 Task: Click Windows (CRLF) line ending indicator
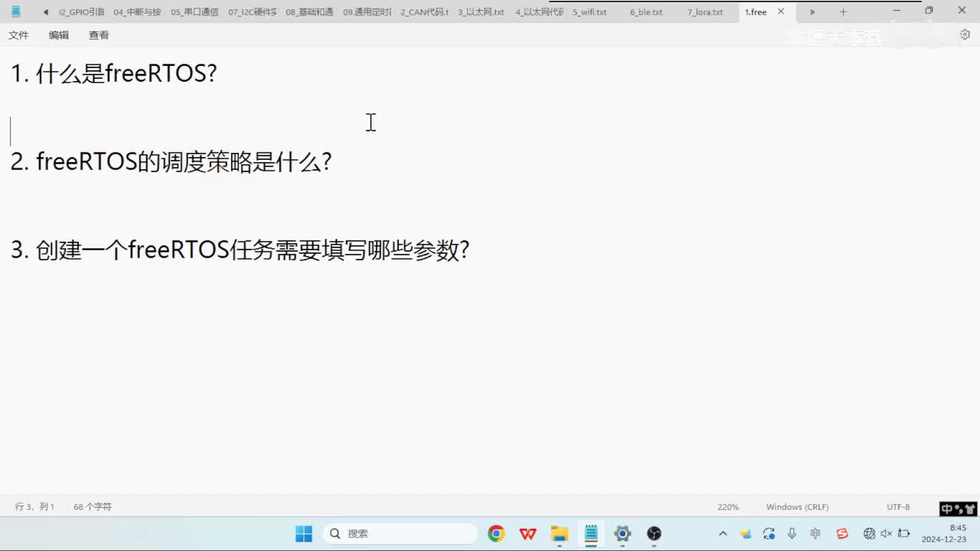797,507
